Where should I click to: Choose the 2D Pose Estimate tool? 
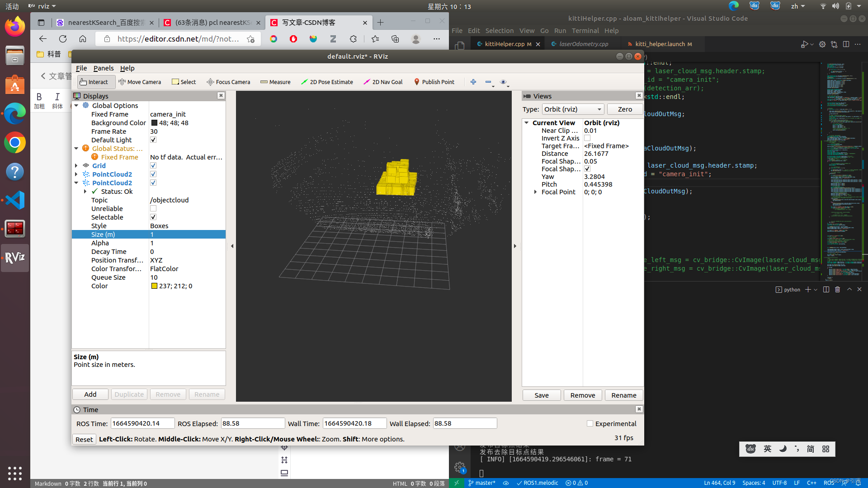click(x=327, y=82)
